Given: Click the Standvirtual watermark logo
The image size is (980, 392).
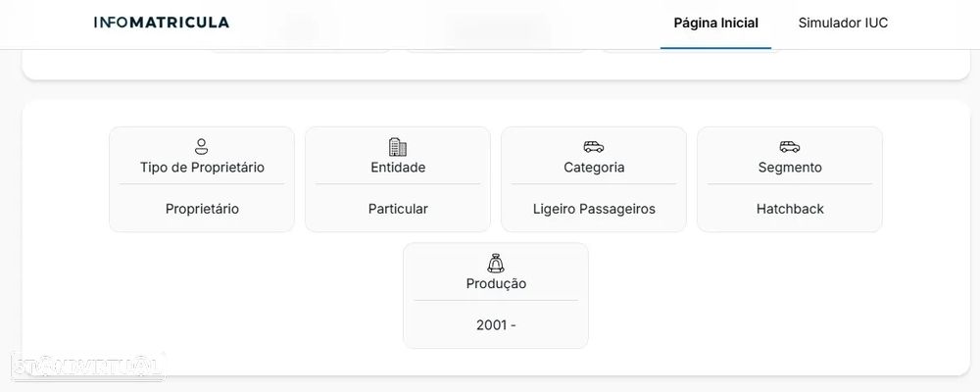Looking at the screenshot, I should [86, 367].
